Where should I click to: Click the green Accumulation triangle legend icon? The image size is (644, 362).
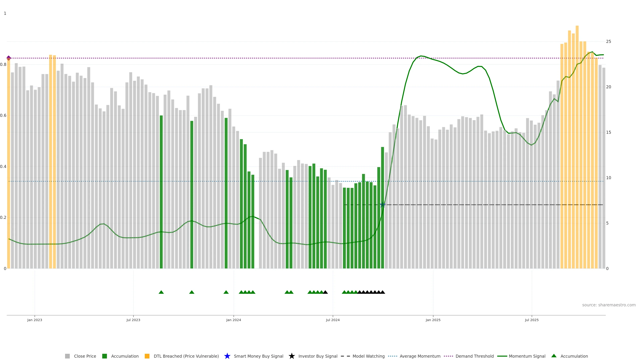coord(554,356)
